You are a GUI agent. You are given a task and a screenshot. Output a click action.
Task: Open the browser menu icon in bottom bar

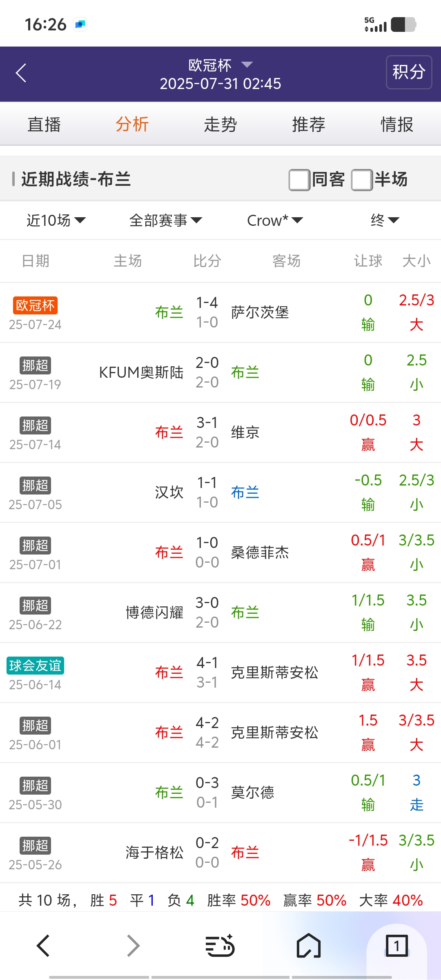point(220,946)
